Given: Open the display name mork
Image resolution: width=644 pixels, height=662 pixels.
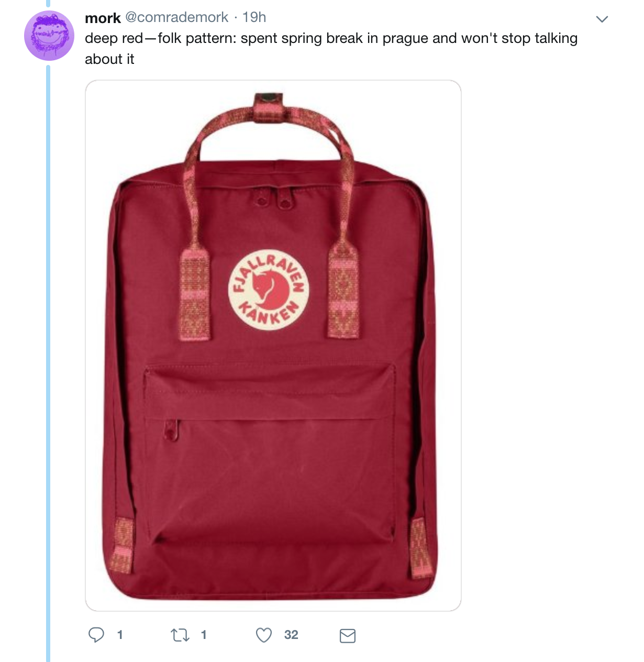Looking at the screenshot, I should 103,18.
